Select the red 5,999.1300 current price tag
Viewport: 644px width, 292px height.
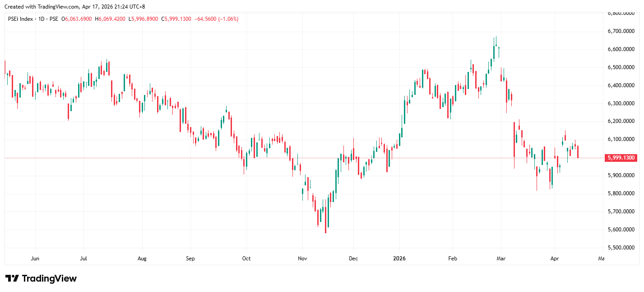[x=621, y=158]
